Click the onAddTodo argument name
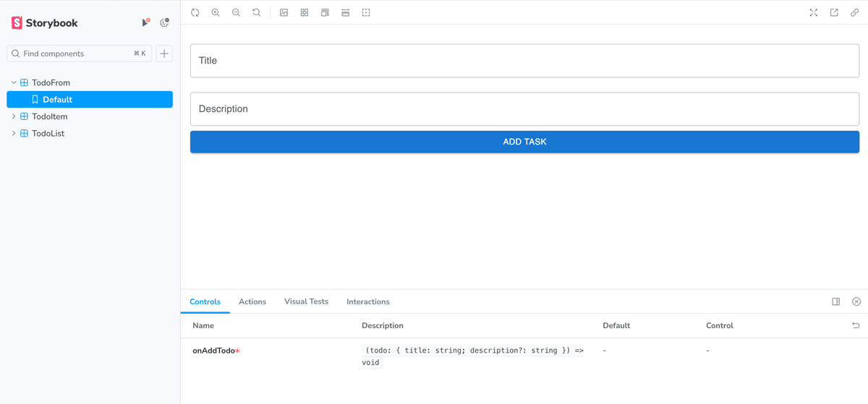Image resolution: width=868 pixels, height=404 pixels. (216, 351)
